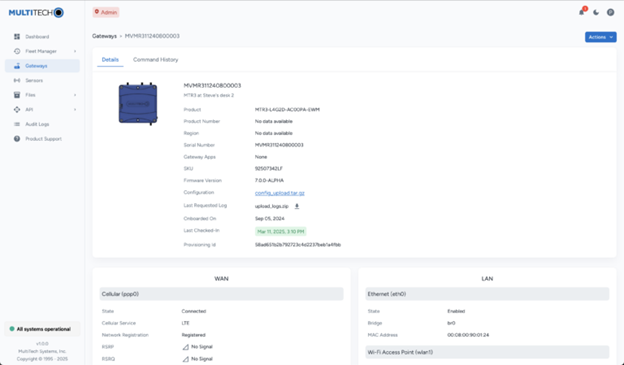Expand the Files submenu chevron
Screen dimensions: 624x365
coord(75,95)
